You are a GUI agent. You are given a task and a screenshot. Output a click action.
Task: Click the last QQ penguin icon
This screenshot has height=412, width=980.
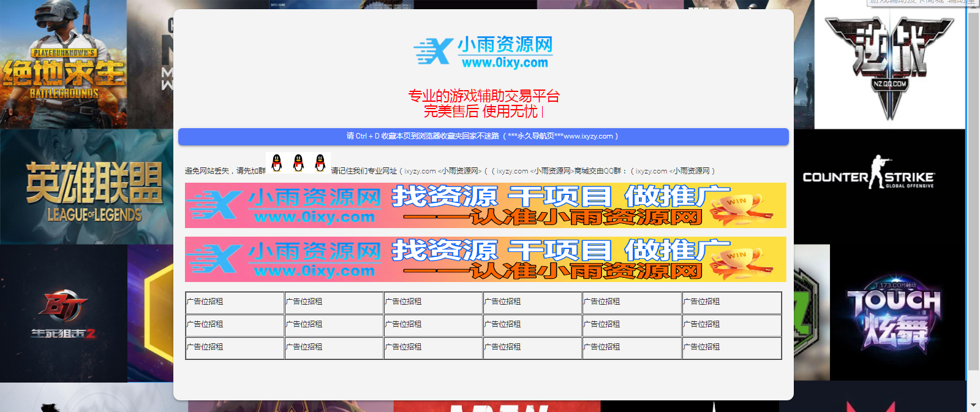(x=320, y=163)
